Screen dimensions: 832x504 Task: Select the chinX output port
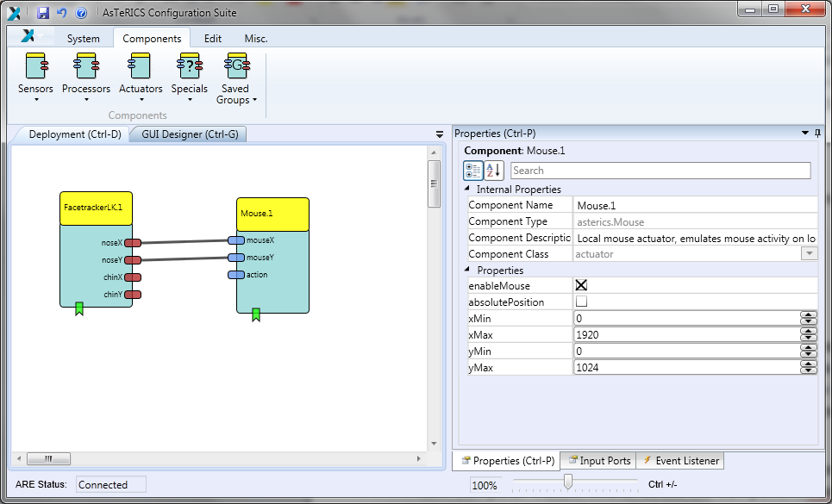[133, 277]
